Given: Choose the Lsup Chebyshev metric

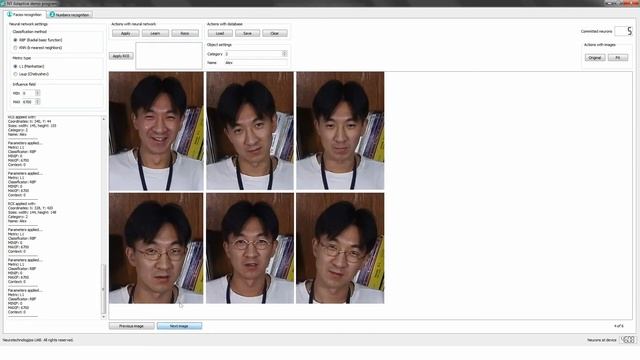Looking at the screenshot, I should 31,74.
